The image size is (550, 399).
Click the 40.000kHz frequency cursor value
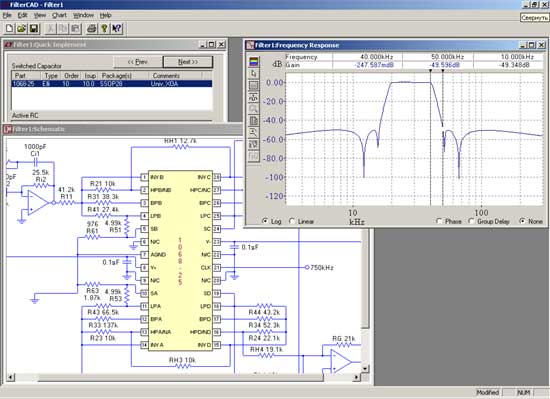[377, 57]
